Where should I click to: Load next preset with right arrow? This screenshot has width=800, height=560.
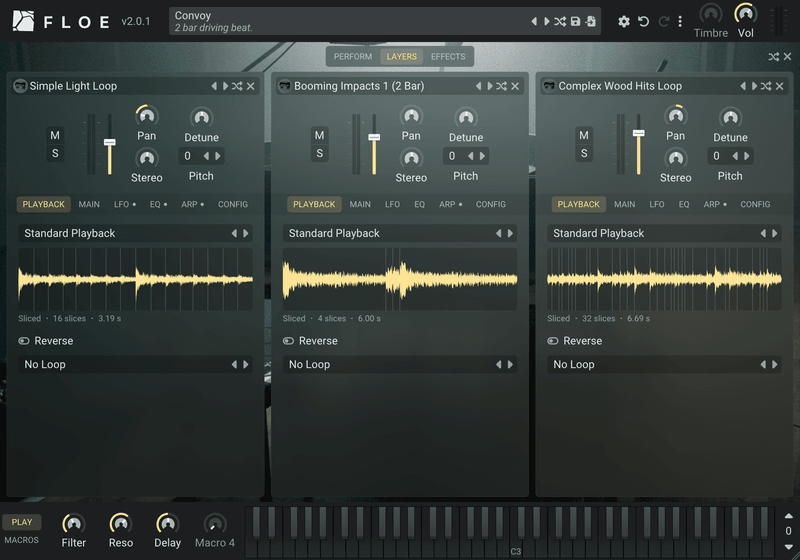(546, 21)
